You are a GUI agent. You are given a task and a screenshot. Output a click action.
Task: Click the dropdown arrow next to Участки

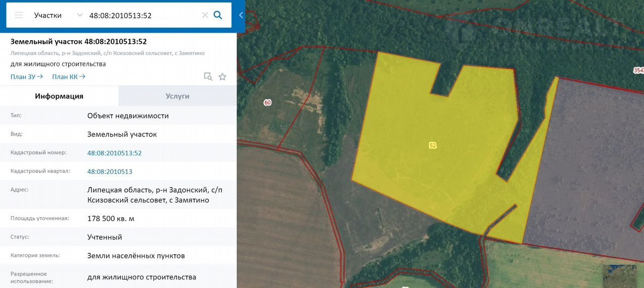tap(79, 15)
